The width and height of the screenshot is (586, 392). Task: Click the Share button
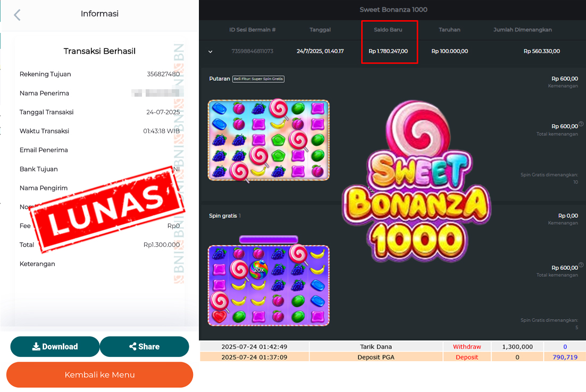click(x=144, y=346)
